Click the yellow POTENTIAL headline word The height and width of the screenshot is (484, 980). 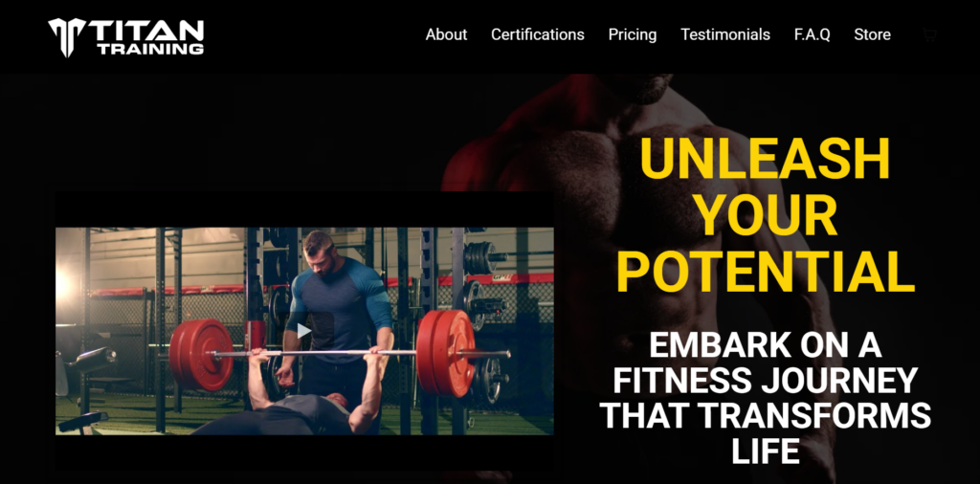click(x=765, y=271)
